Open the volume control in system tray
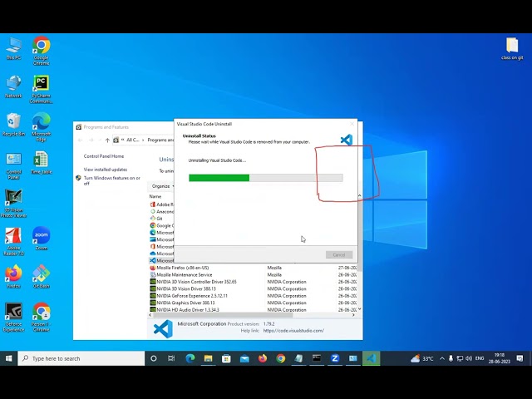Screen dimensions: 532x399 click(469, 358)
